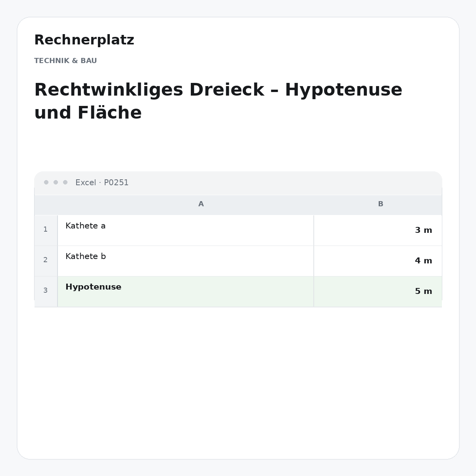Select the value cell 4 m
The width and height of the screenshot is (476, 476).
tap(378, 261)
